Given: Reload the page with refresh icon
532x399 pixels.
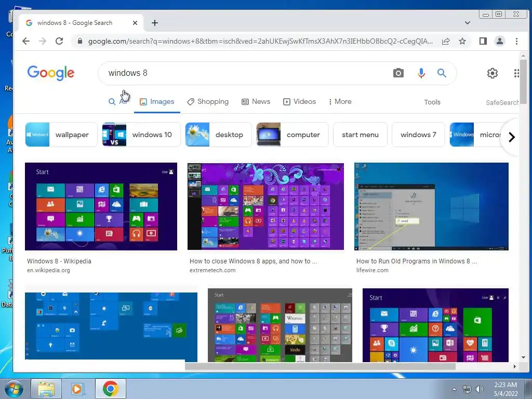Looking at the screenshot, I should [x=59, y=42].
